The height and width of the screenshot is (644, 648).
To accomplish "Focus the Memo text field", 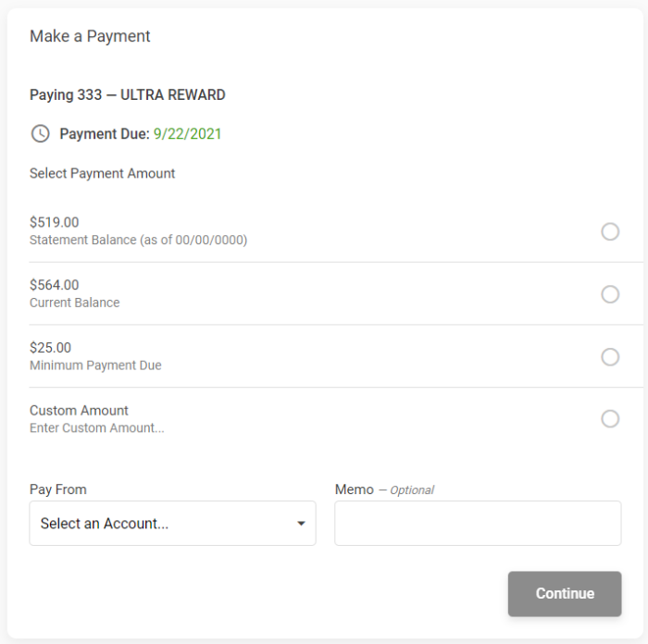I will (478, 524).
